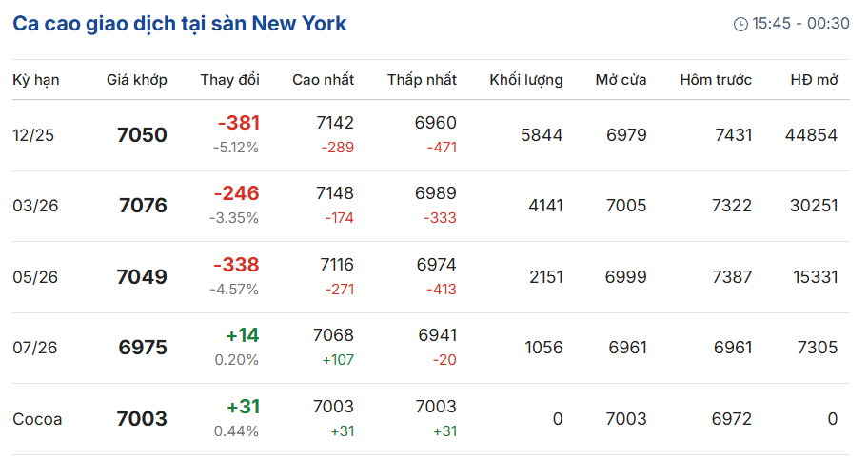The width and height of the screenshot is (868, 461).
Task: Click the 'Thấp nhất' column header
Action: click(422, 80)
